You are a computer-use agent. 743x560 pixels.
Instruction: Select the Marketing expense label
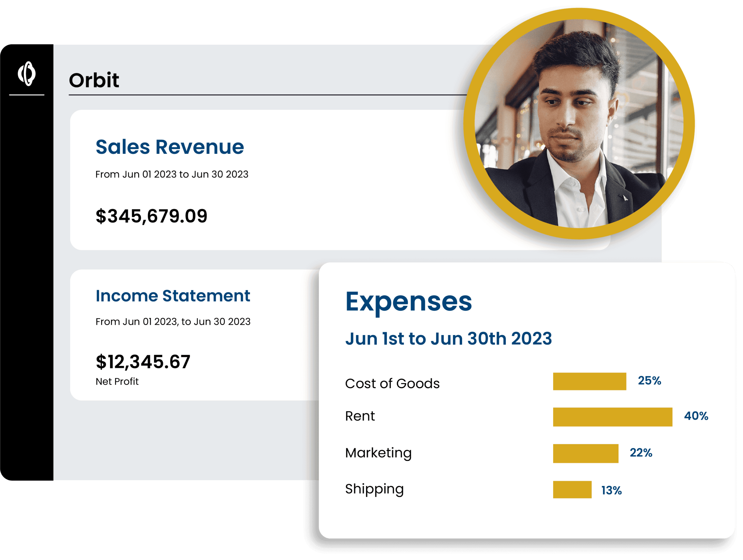(378, 453)
